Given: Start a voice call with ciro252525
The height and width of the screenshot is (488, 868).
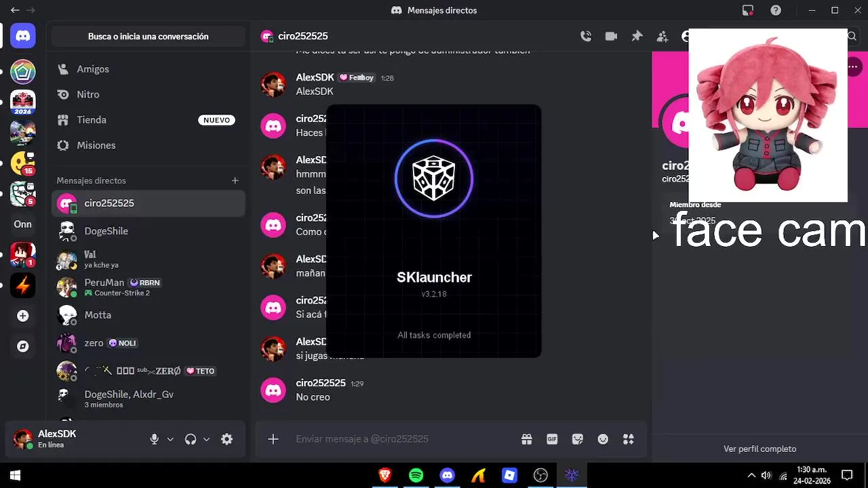Looking at the screenshot, I should click(x=586, y=37).
